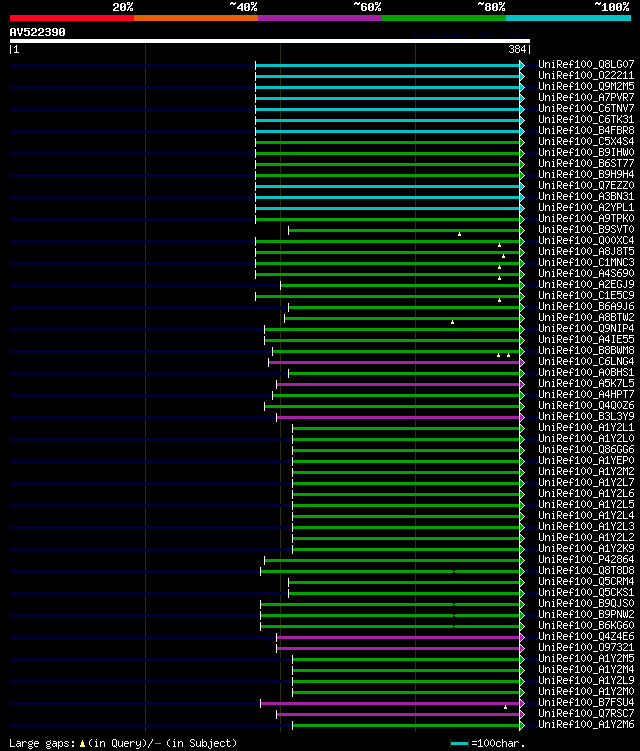Click the yellow gap marker on UniRef100_B7FSU4 row

tap(505, 707)
